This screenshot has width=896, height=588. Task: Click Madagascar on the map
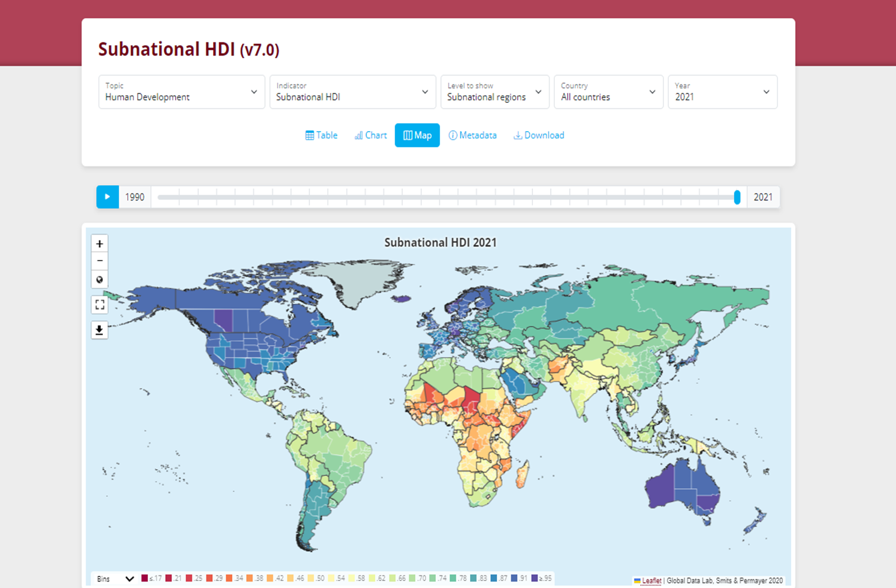coord(521,475)
